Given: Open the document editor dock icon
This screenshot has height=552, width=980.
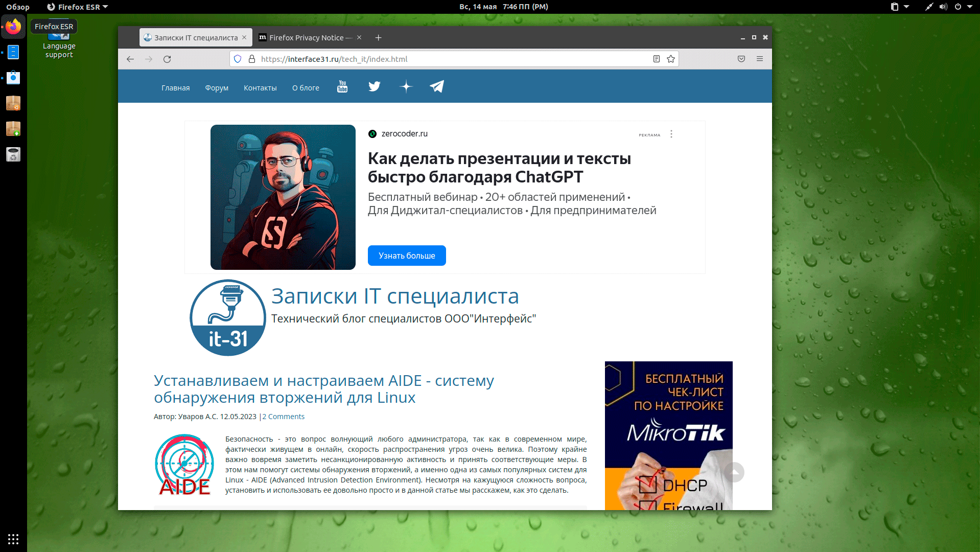Looking at the screenshot, I should 13,52.
